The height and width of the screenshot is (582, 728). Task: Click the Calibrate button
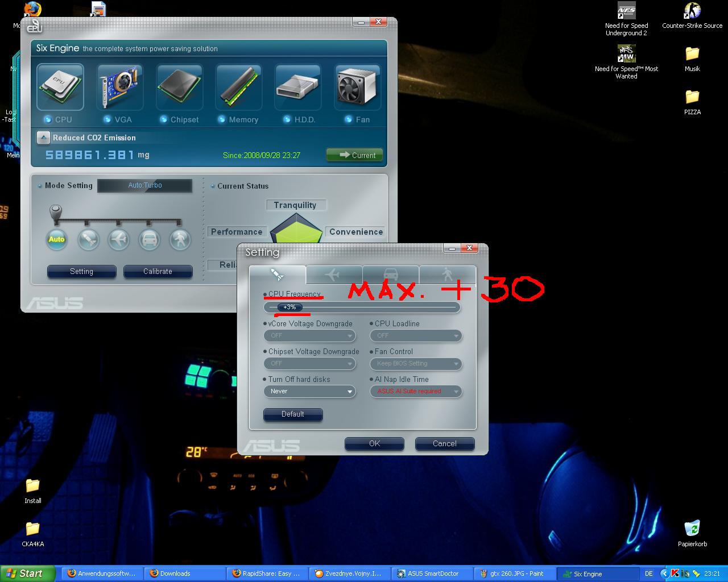[158, 272]
